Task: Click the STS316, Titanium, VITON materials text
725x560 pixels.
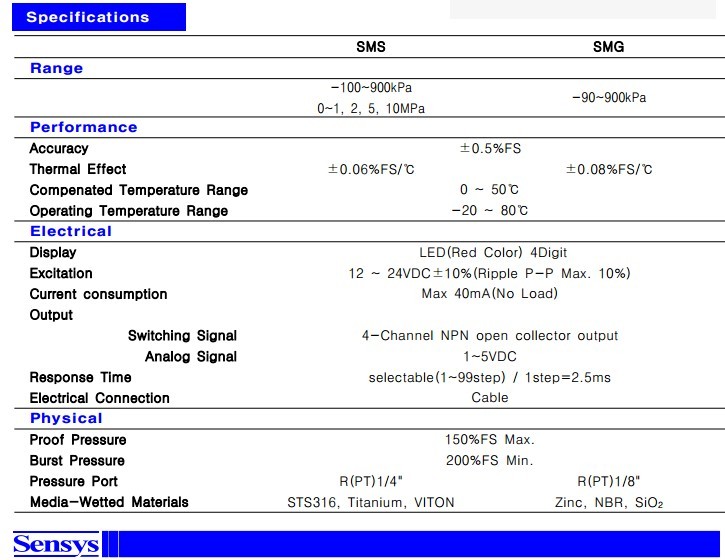Action: [x=371, y=503]
